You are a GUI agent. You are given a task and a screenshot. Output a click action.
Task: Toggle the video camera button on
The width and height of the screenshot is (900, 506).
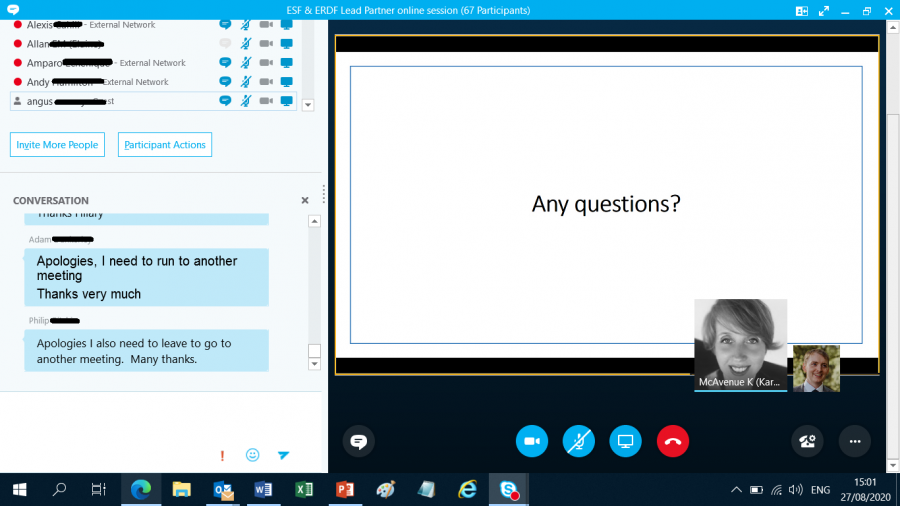click(532, 441)
